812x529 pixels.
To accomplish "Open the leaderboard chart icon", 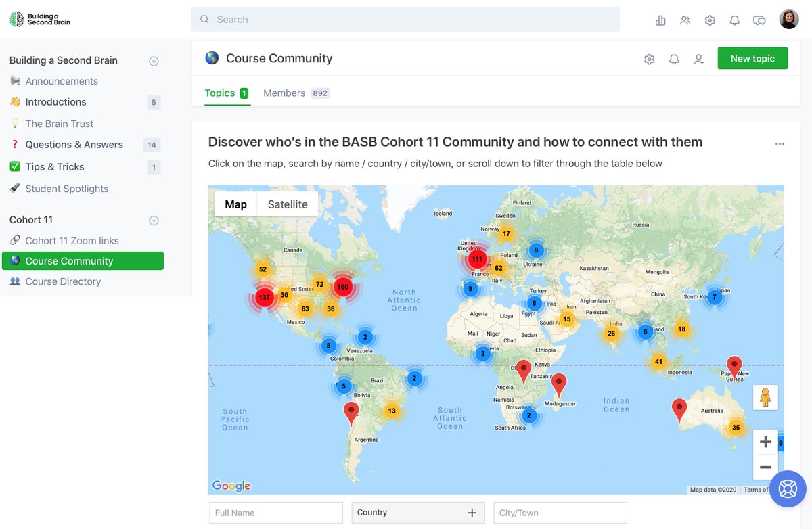I will tap(660, 20).
